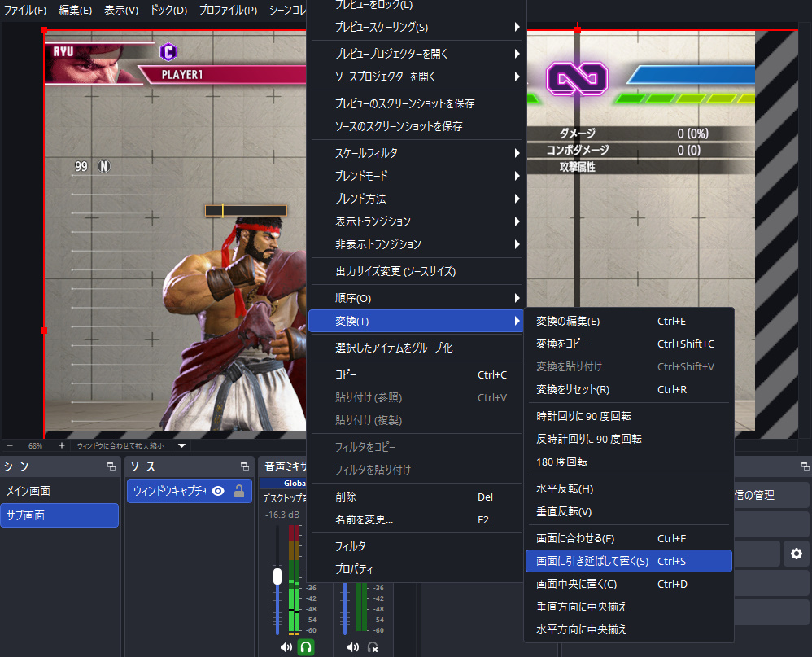Pop out the ソース dock panel icon
This screenshot has width=812, height=657.
(245, 466)
